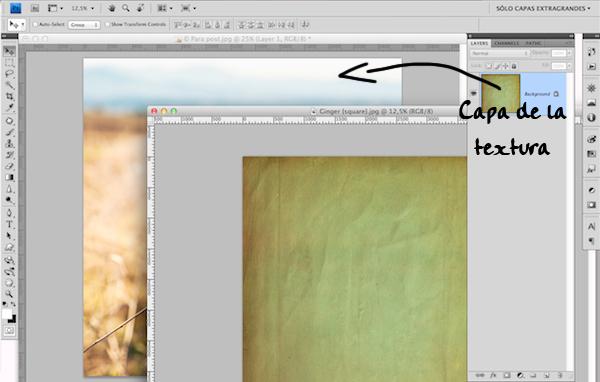Select the 3D Rotate tool
This screenshot has height=382, width=600.
[x=9, y=261]
